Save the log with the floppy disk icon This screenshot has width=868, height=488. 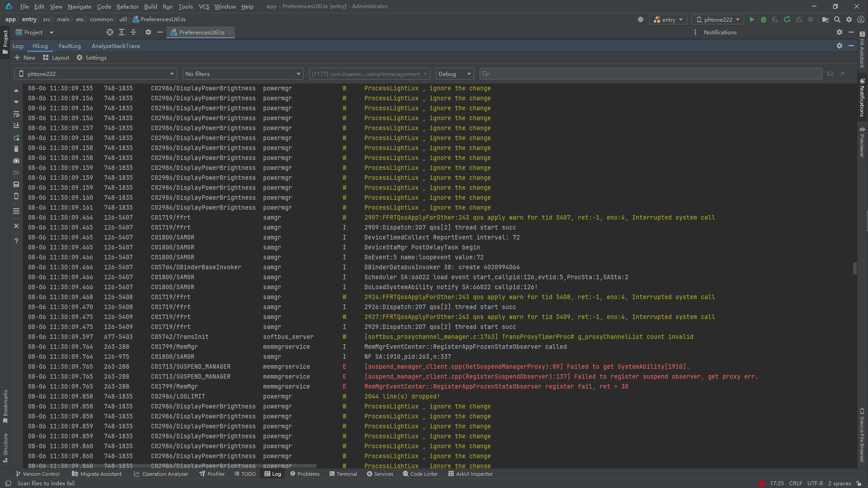click(16, 184)
